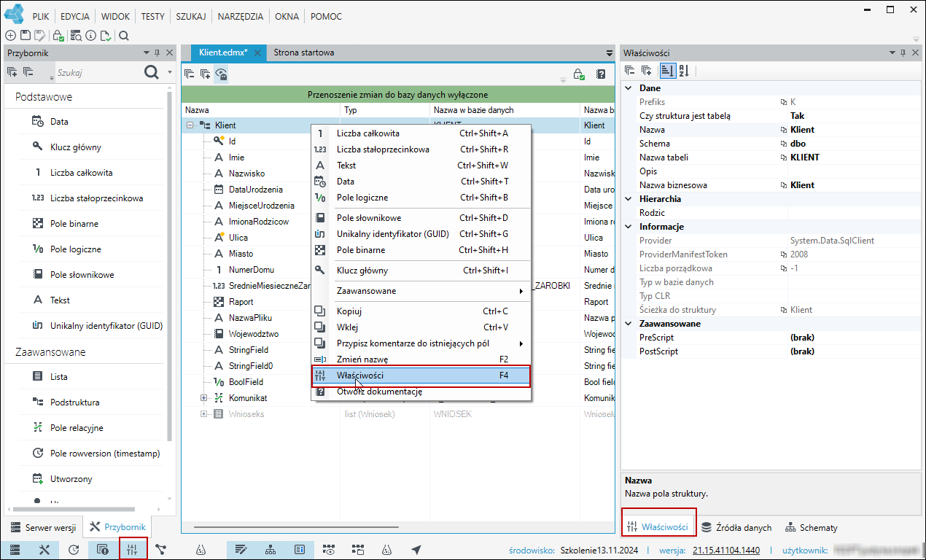Click the Nazwa tabeli value KLIENT
This screenshot has width=926, height=560.
pyautogui.click(x=805, y=157)
